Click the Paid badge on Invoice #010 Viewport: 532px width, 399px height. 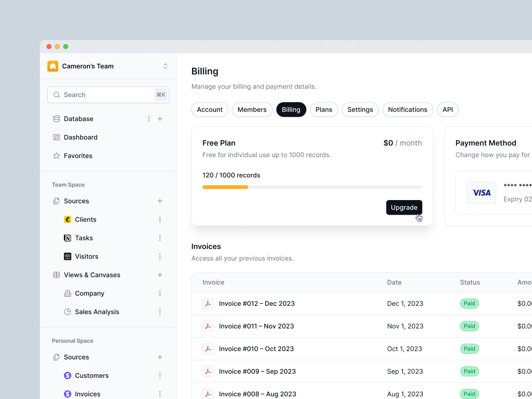coord(469,349)
